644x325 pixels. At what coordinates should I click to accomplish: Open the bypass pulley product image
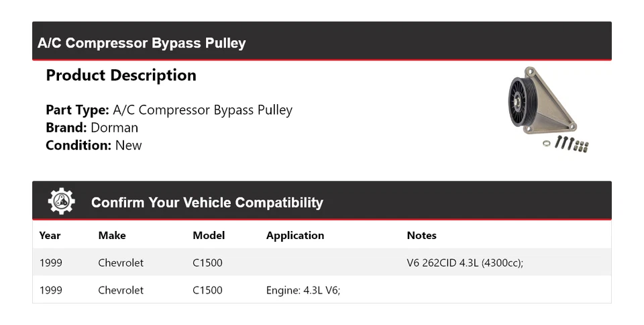[x=547, y=110]
